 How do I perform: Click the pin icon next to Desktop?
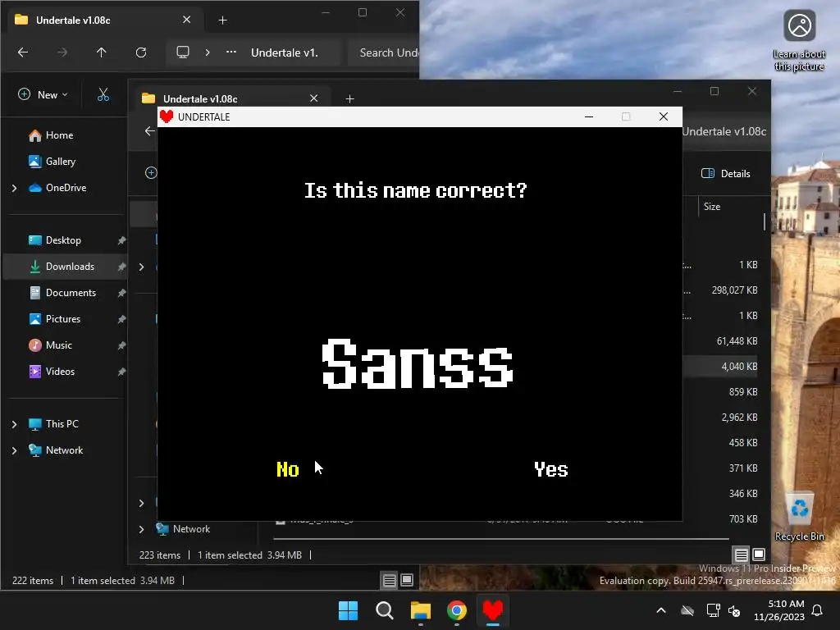click(121, 240)
